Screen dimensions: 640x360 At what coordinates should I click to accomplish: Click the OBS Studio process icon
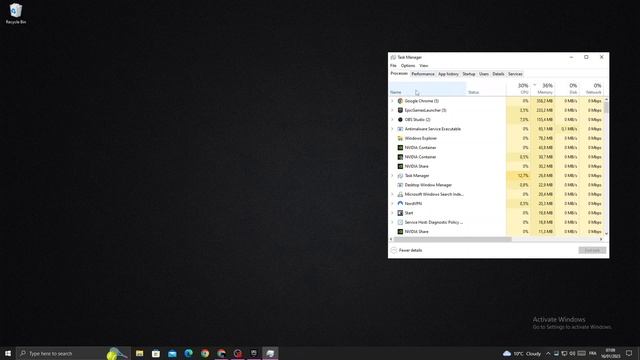point(400,120)
